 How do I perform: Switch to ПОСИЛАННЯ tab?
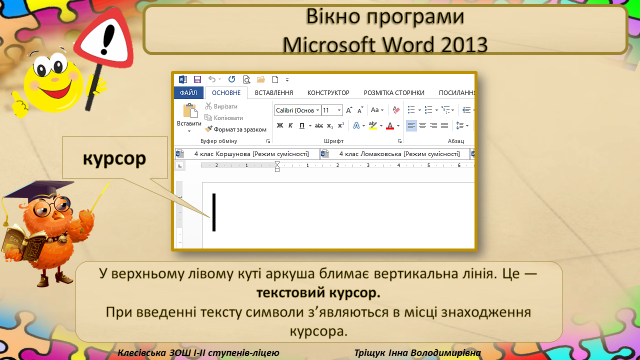[x=456, y=93]
